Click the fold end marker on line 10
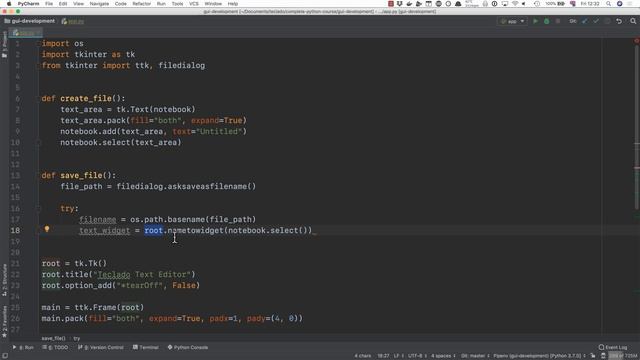This screenshot has width=640, height=360. pyautogui.click(x=39, y=142)
